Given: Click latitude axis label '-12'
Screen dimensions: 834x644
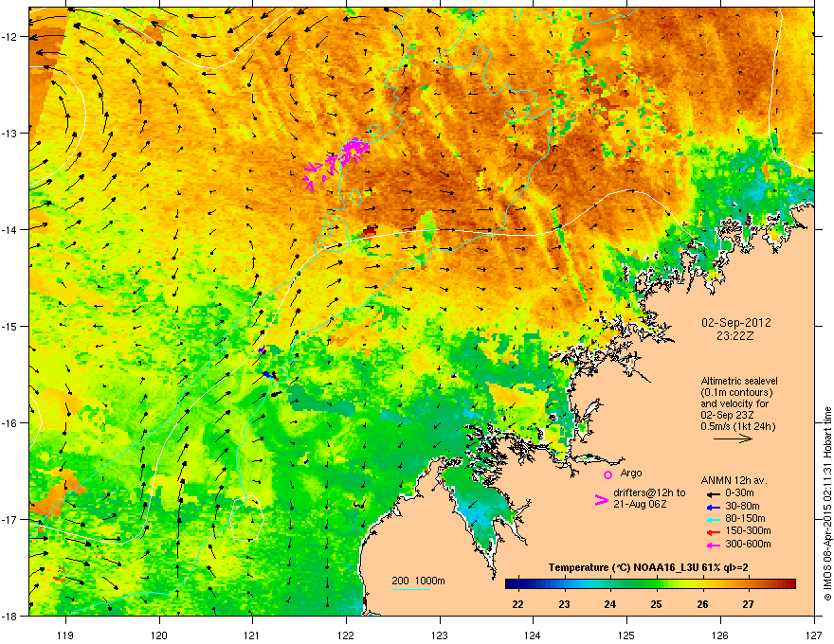Looking at the screenshot, I should (x=9, y=37).
